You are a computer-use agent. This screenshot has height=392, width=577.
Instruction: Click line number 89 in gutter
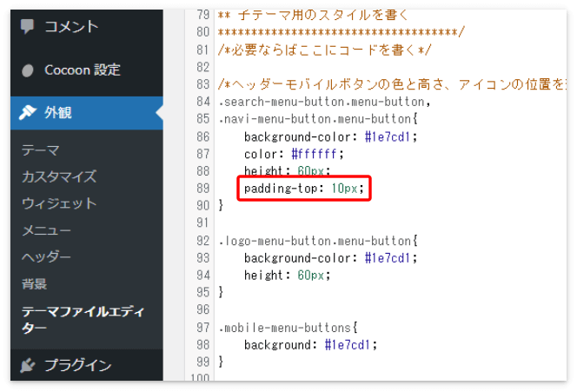tap(202, 189)
